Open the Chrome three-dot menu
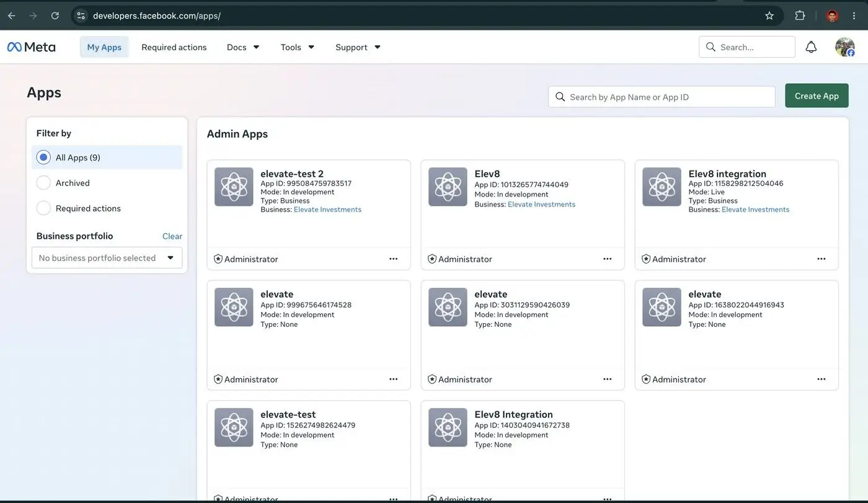This screenshot has width=868, height=503. click(854, 16)
